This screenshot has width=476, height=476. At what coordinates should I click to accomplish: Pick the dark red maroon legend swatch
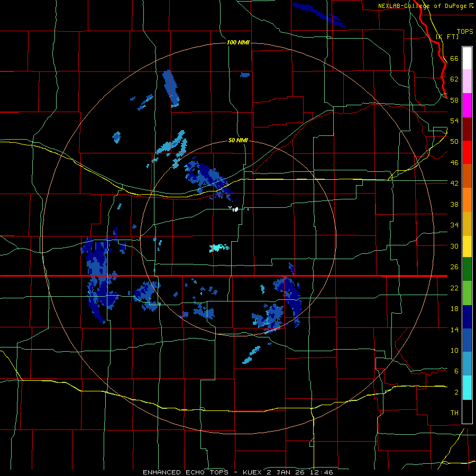pos(467,129)
